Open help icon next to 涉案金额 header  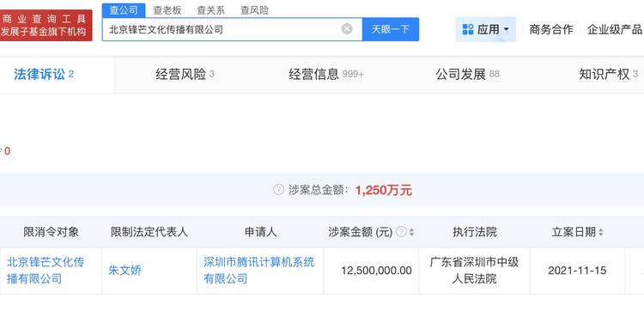(401, 232)
